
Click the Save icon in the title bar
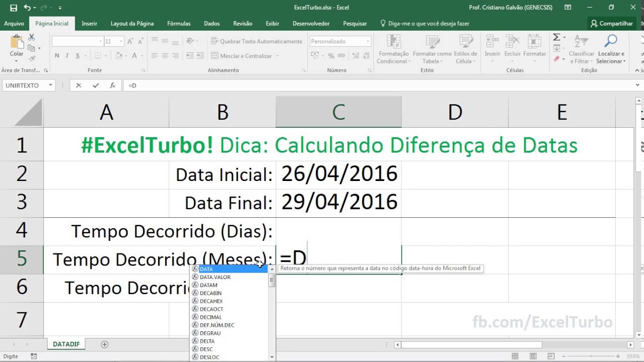coord(13,8)
